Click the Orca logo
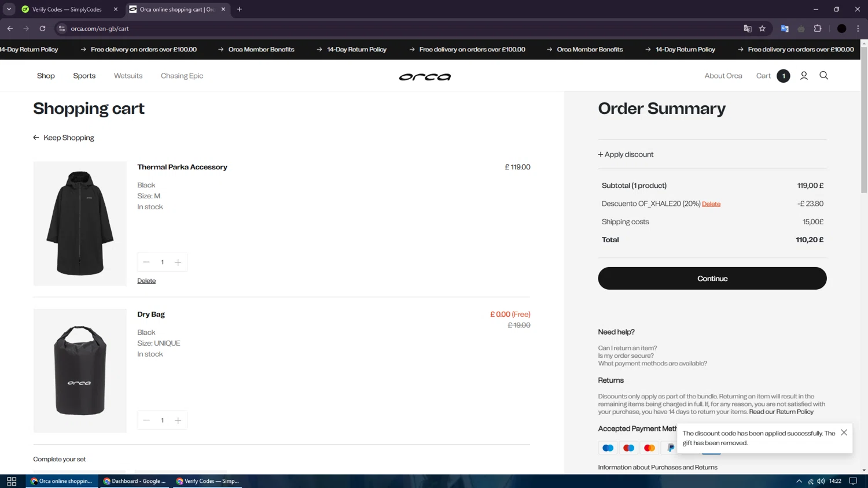Image resolution: width=868 pixels, height=488 pixels. click(x=425, y=76)
